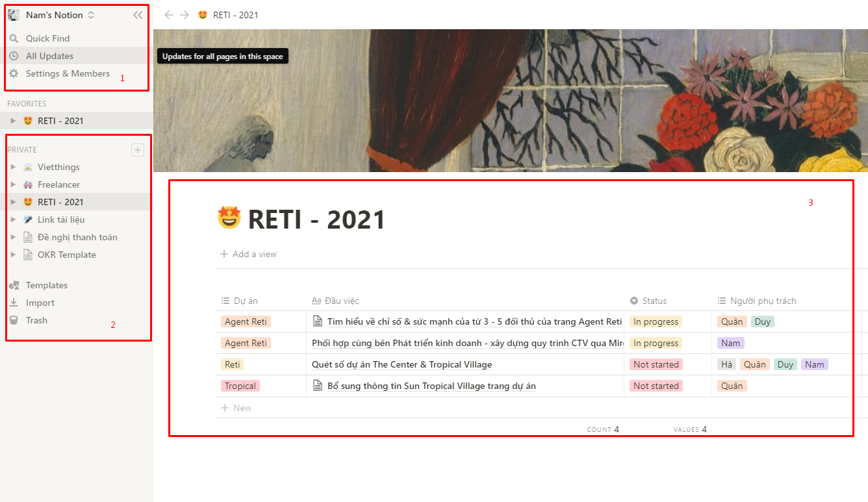Open the COUNT calculation below the table
This screenshot has height=502, width=868.
point(603,429)
